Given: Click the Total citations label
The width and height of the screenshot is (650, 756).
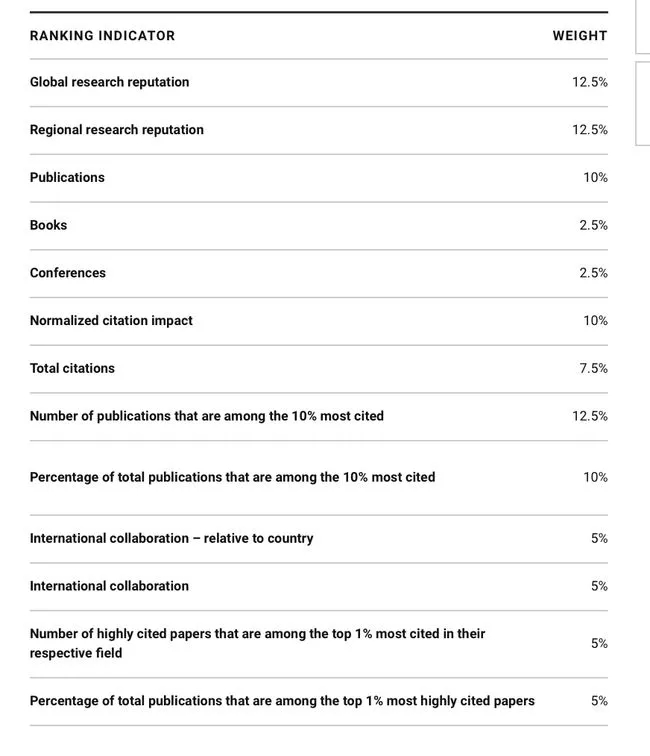Looking at the screenshot, I should 72,368.
